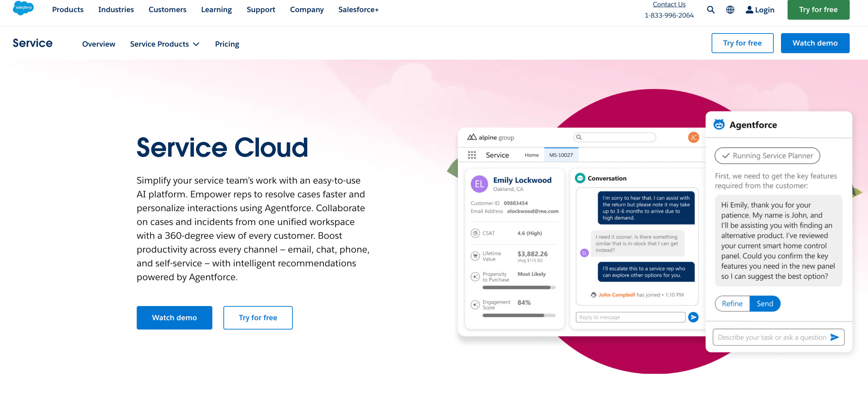Open the globe language selector icon

(x=730, y=10)
